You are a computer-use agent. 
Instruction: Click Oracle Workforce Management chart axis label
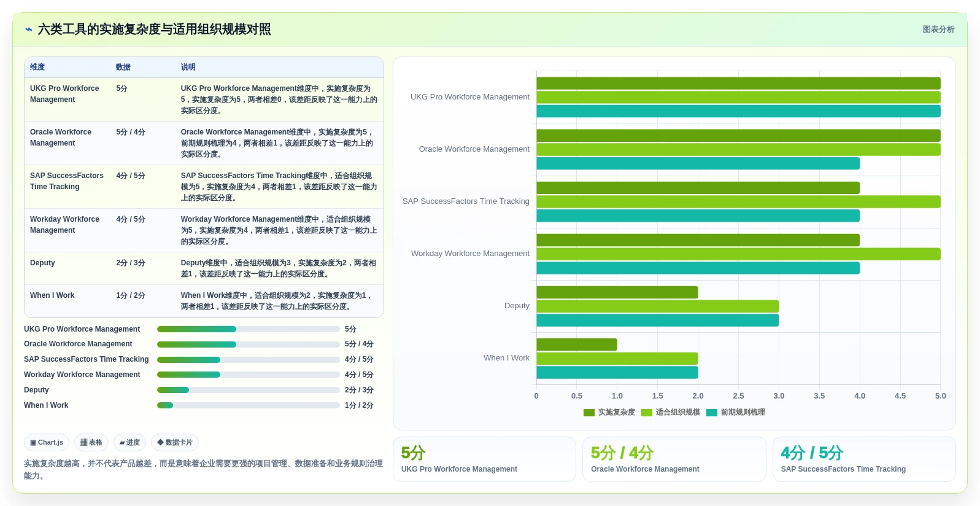(x=474, y=149)
